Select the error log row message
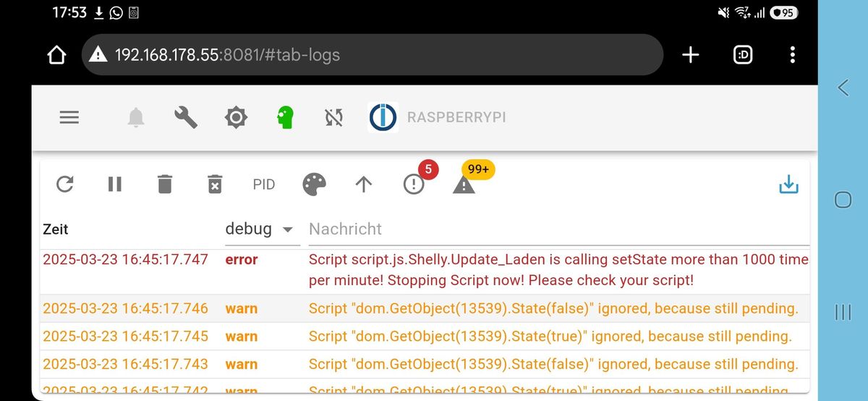The image size is (868, 401). [x=558, y=269]
